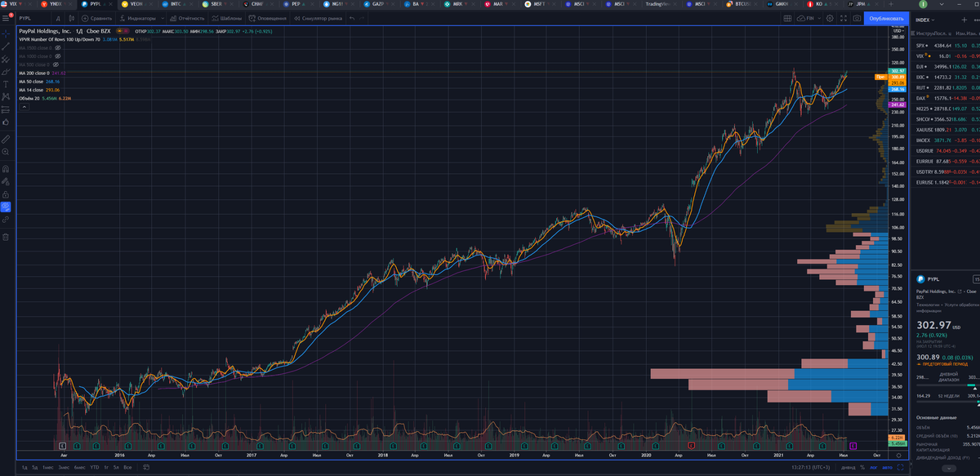The image size is (980, 476).
Task: Select the ruler measure tool
Action: [x=6, y=138]
